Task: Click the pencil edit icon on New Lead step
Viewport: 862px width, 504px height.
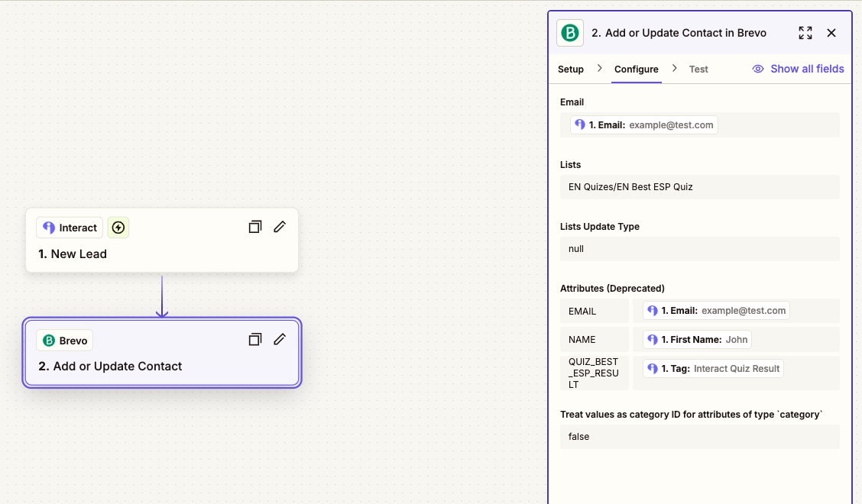Action: tap(279, 227)
